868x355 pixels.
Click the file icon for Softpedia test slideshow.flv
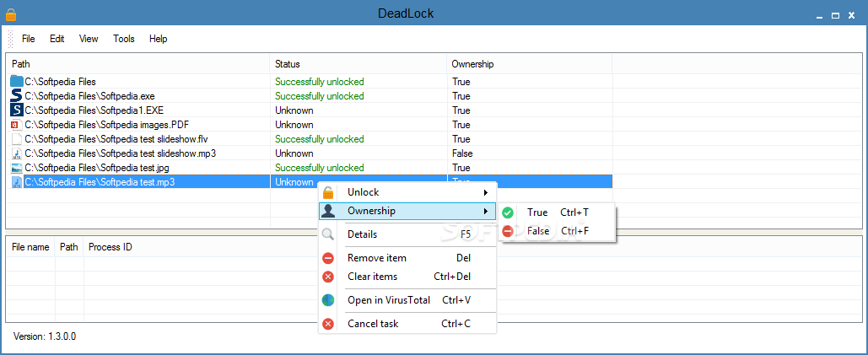pos(17,139)
